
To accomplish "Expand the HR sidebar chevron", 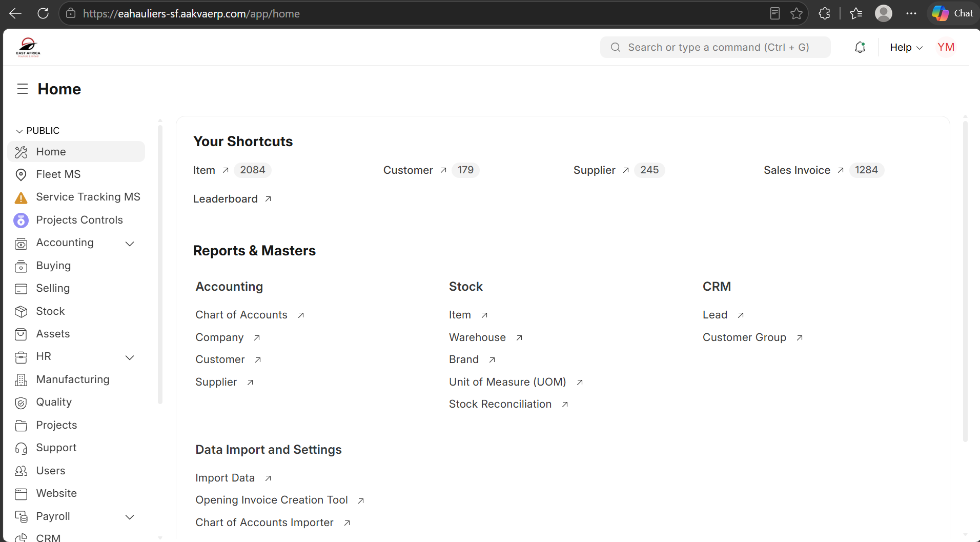I will (130, 357).
